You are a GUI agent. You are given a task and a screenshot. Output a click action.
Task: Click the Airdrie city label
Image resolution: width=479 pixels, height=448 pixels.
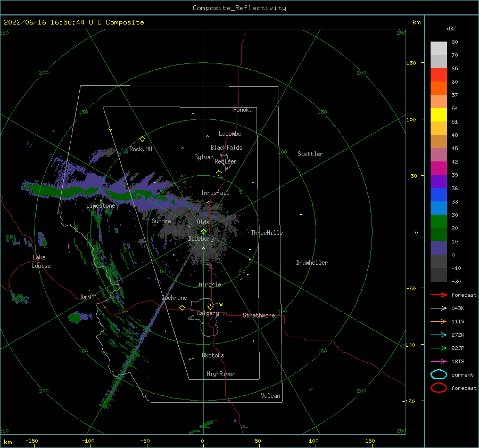(x=210, y=284)
